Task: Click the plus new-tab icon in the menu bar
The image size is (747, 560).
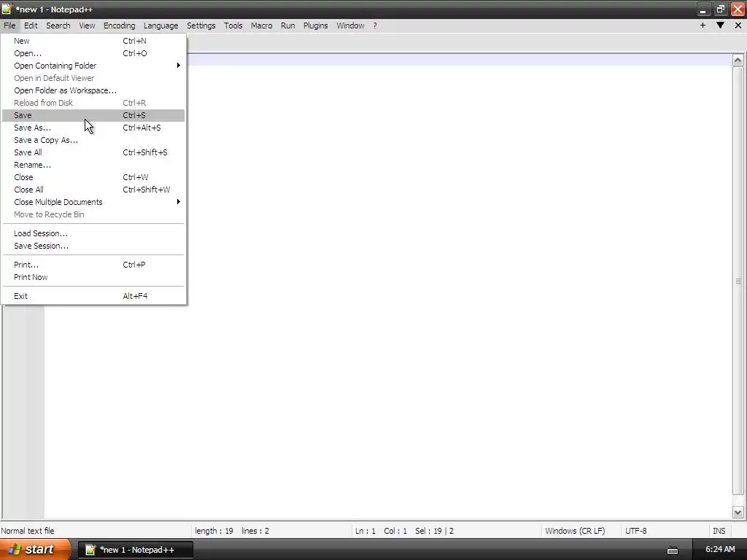Action: [703, 26]
